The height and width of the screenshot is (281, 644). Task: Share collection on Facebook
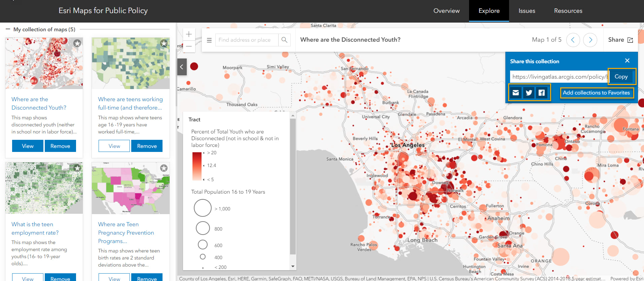(x=542, y=92)
